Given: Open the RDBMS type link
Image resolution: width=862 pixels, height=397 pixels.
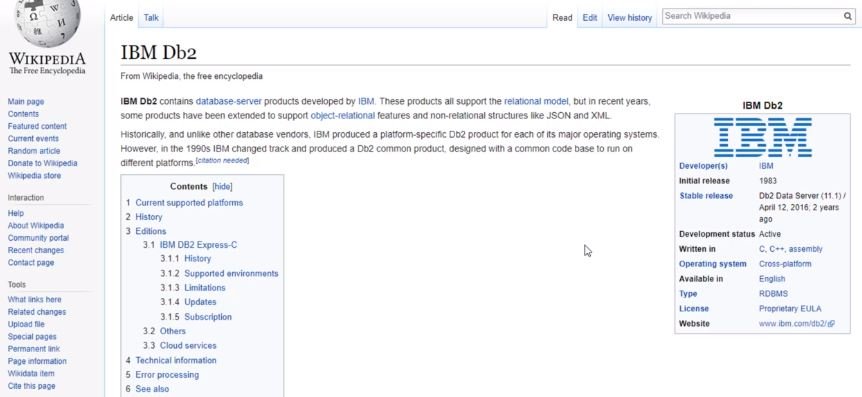Looking at the screenshot, I should pos(773,294).
